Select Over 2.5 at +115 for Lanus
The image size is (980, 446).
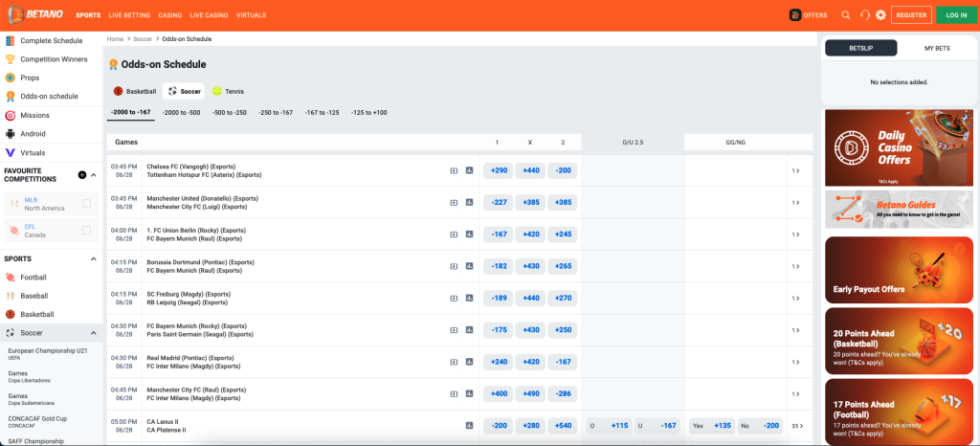point(609,426)
